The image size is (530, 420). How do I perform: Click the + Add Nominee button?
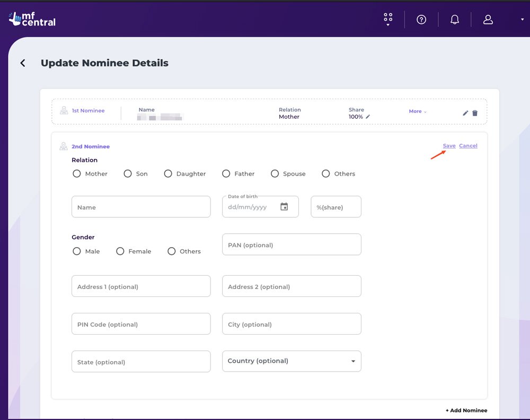tap(466, 410)
